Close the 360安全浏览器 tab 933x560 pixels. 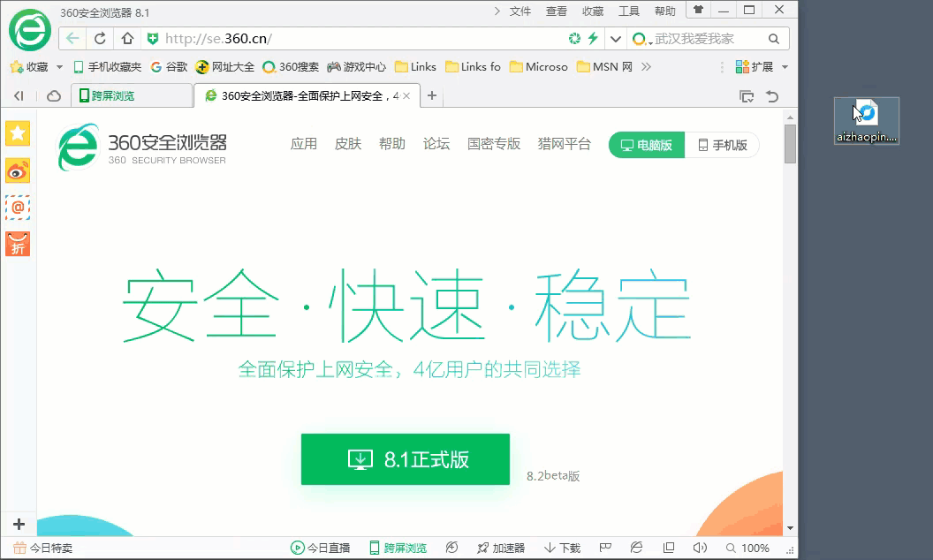pos(406,95)
